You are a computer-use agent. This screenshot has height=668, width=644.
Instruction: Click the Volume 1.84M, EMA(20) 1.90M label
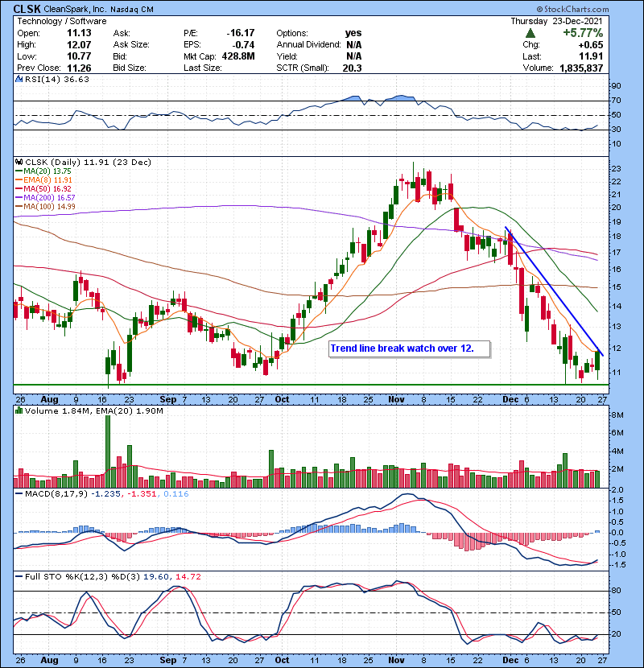[x=93, y=411]
